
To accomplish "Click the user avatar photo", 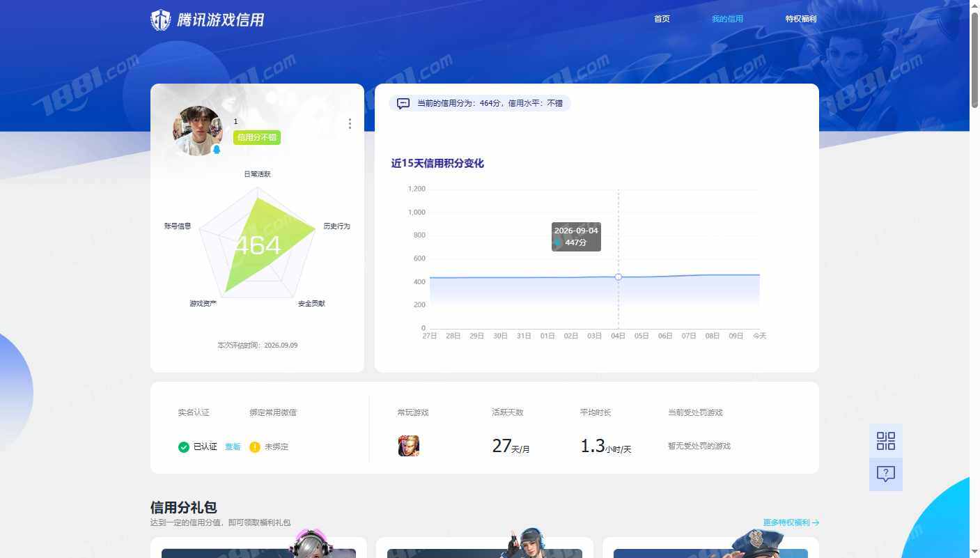I will (x=198, y=130).
